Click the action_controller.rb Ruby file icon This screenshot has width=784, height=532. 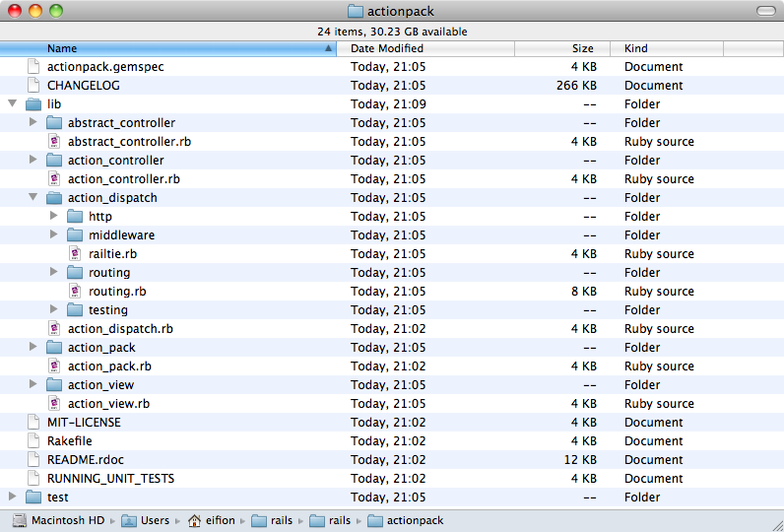point(54,179)
